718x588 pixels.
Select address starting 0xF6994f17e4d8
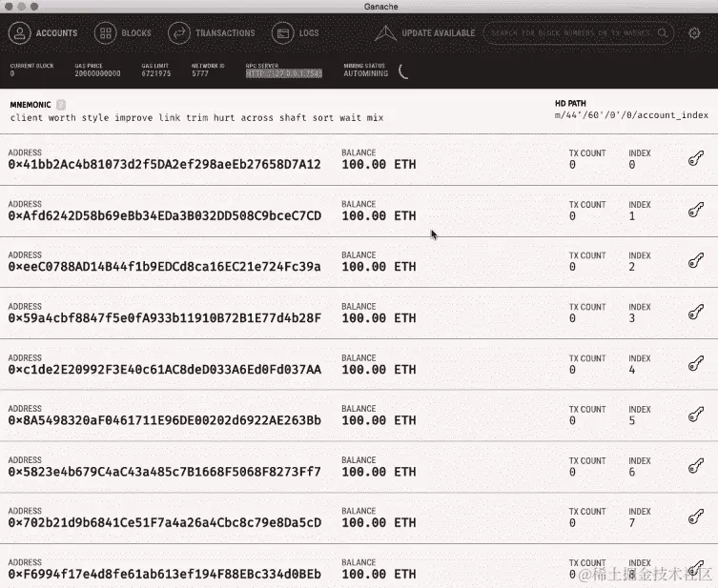(x=164, y=574)
